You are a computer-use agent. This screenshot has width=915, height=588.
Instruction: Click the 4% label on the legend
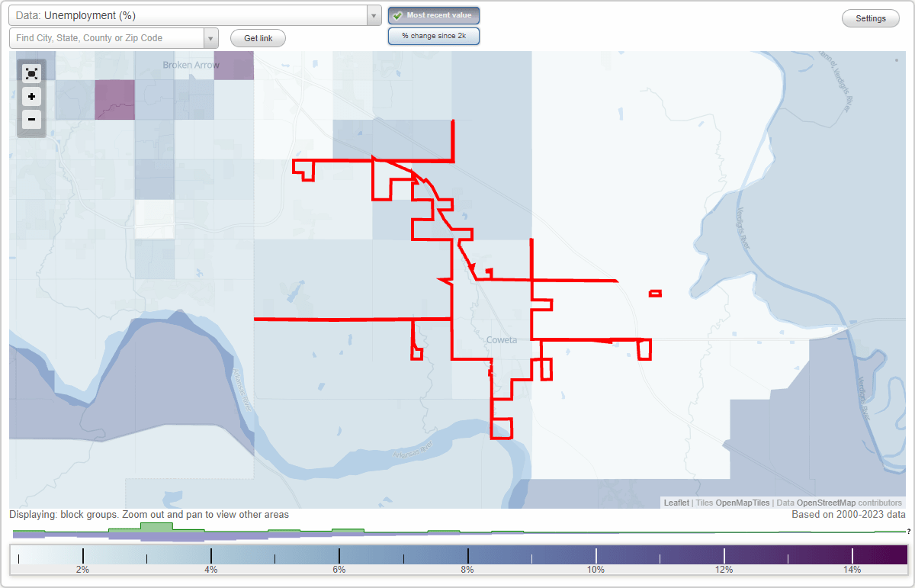click(211, 570)
